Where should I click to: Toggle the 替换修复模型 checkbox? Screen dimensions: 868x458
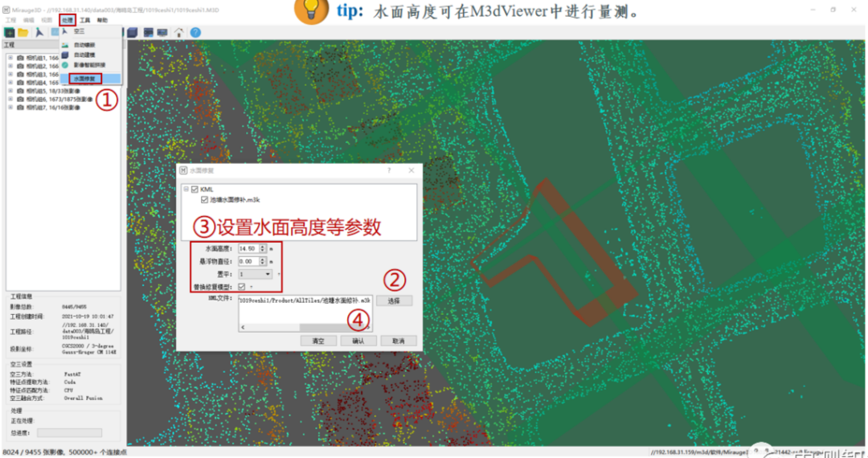[x=241, y=287]
